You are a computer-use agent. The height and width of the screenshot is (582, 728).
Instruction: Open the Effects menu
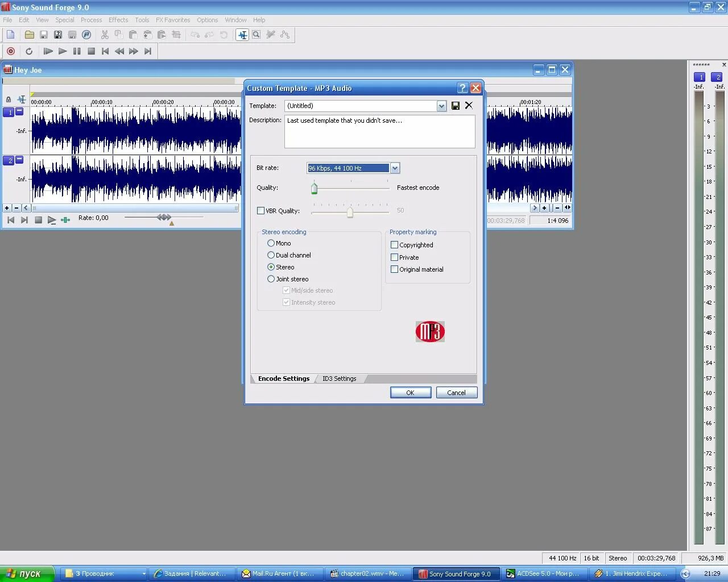[118, 20]
